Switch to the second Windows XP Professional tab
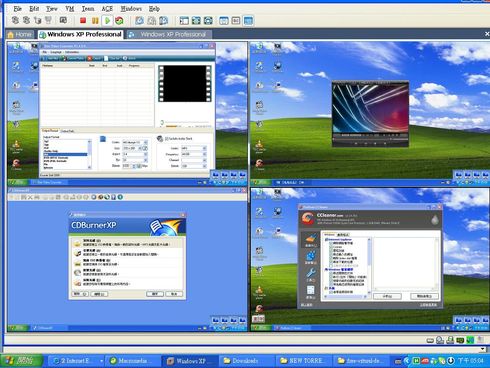The image size is (490, 368). [x=168, y=34]
